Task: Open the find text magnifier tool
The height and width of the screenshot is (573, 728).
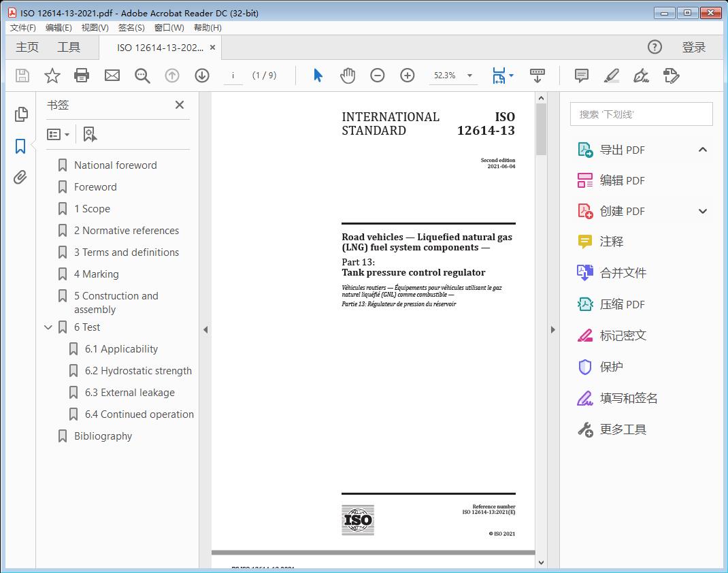Action: point(142,76)
